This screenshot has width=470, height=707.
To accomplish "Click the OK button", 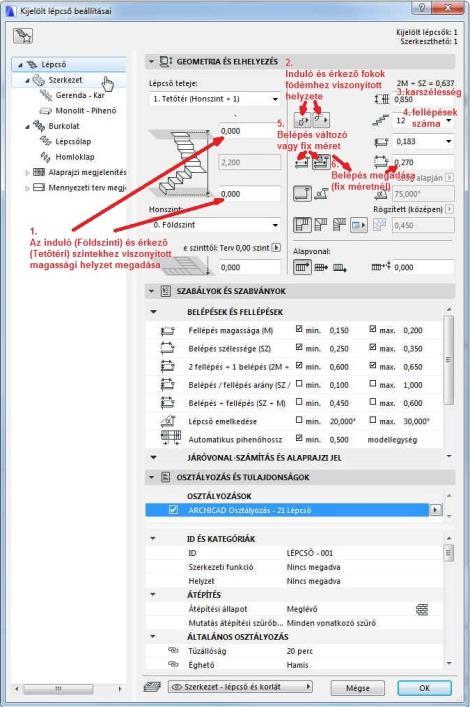I will (424, 688).
